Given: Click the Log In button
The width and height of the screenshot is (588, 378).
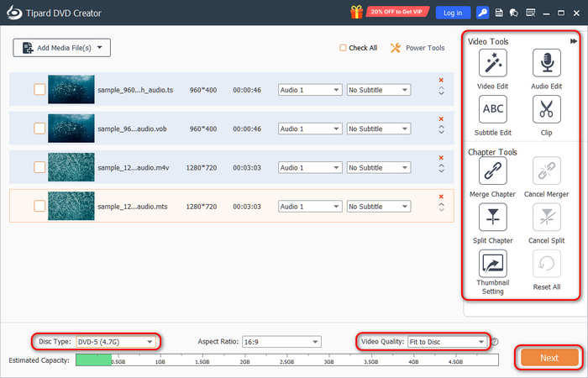Looking at the screenshot, I should point(453,13).
